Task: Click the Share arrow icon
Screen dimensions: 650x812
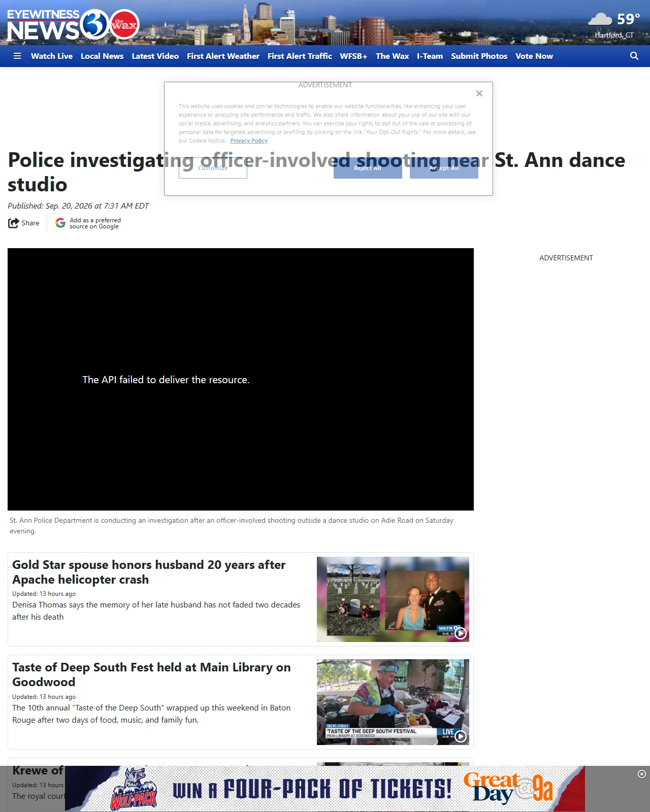Action: pos(13,223)
